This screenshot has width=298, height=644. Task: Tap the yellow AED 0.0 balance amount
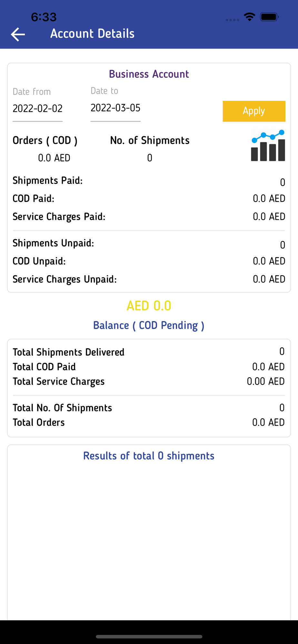[149, 306]
